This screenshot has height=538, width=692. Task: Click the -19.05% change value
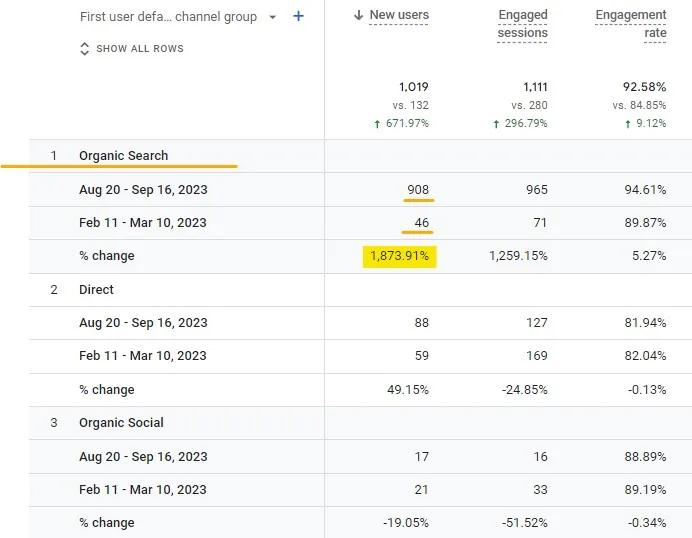tap(406, 523)
